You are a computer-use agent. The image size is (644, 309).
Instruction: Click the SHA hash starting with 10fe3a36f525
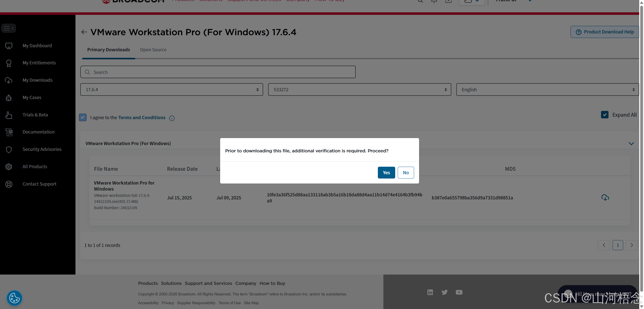point(345,198)
